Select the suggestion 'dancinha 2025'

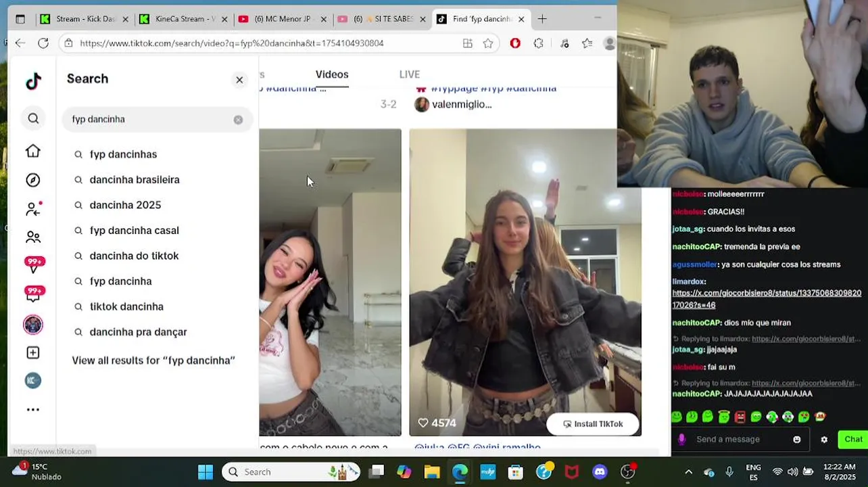pyautogui.click(x=126, y=205)
